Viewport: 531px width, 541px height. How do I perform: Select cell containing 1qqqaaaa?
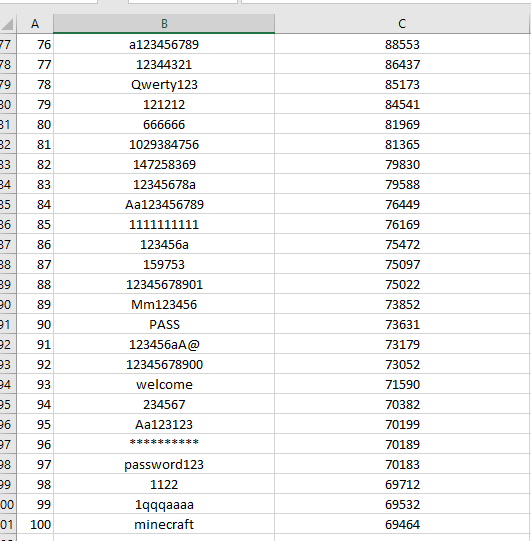click(x=164, y=504)
